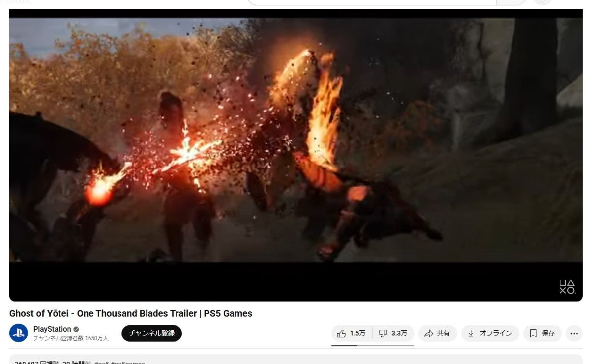Open the three-dot more actions menu
This screenshot has height=364, width=590.
coord(574,333)
